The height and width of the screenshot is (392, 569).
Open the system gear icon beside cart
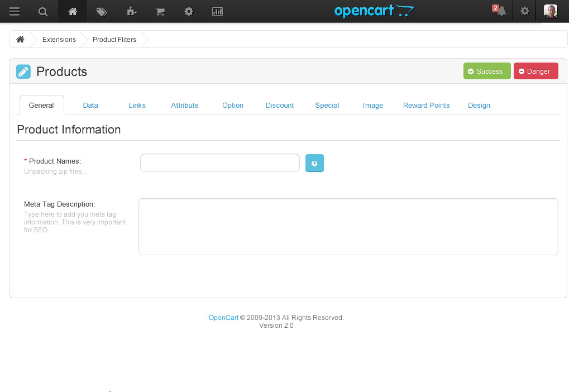[189, 12]
